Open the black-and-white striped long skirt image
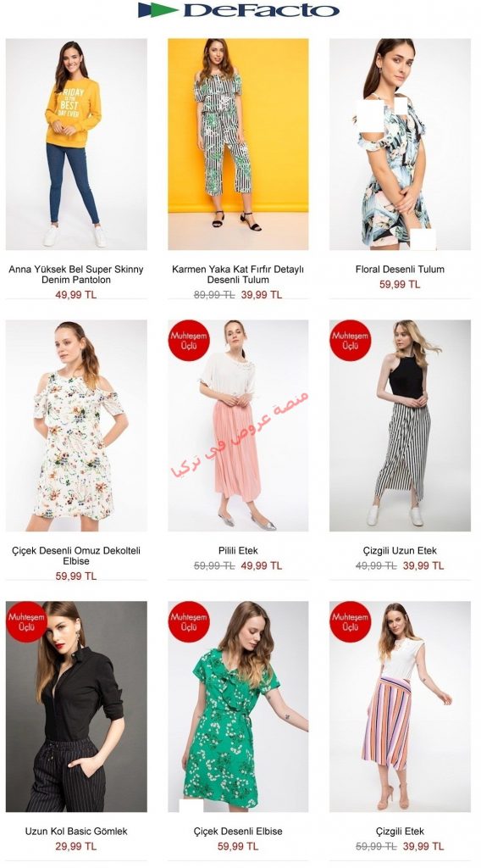Screen dimensions: 481x868 (400, 426)
